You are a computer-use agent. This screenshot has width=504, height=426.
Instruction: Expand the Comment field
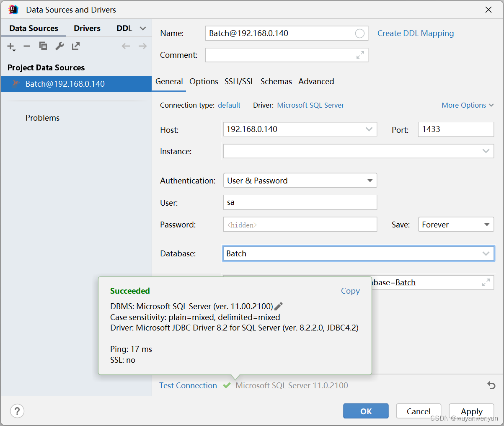(360, 55)
